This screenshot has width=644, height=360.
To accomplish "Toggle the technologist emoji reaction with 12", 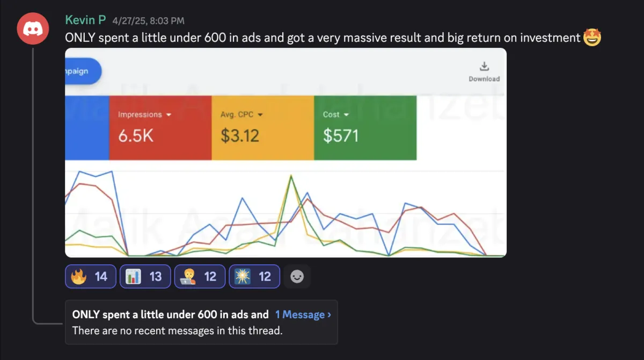I will click(200, 276).
